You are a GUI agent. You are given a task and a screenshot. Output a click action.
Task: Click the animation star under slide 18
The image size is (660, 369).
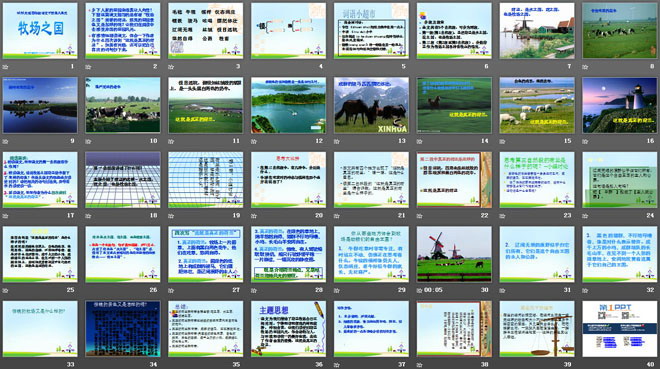tap(88, 216)
